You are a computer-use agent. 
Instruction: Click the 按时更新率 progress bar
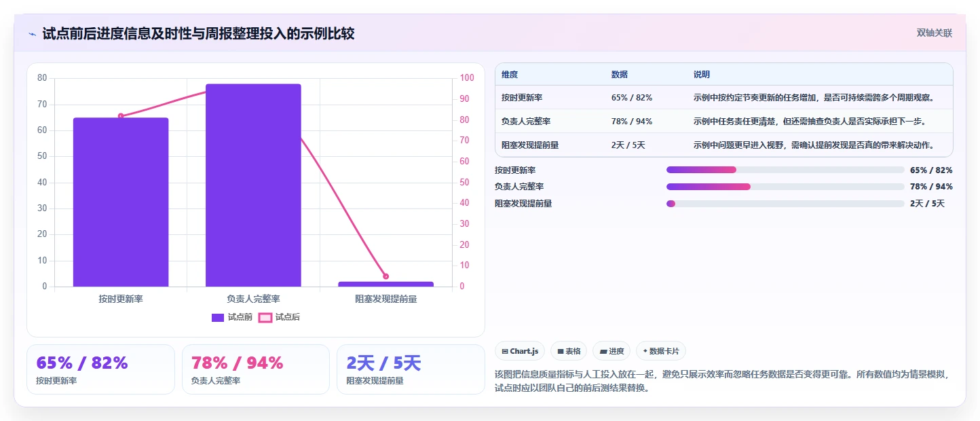pyautogui.click(x=785, y=170)
